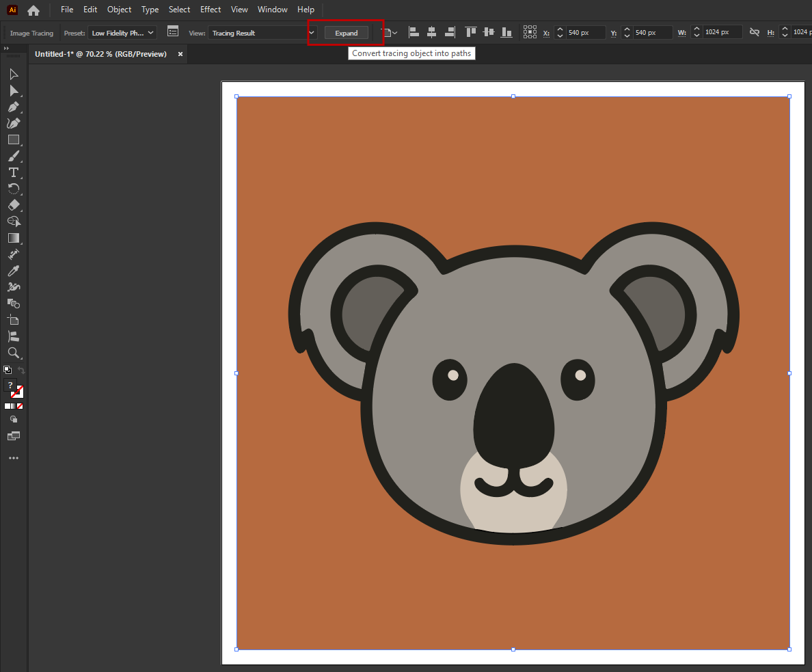Open the Image Trace panel icon
This screenshot has height=672, width=812.
coord(173,32)
